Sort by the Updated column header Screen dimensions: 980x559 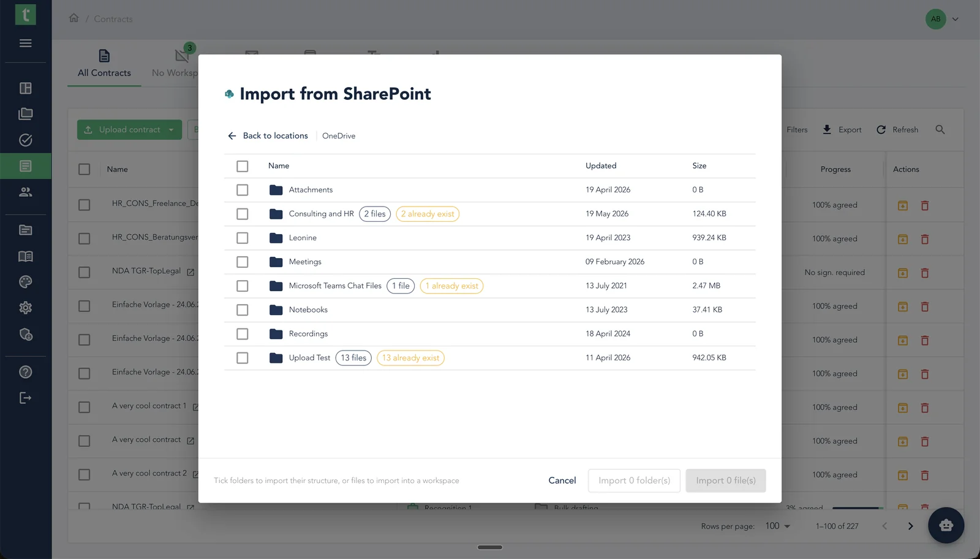click(x=601, y=166)
